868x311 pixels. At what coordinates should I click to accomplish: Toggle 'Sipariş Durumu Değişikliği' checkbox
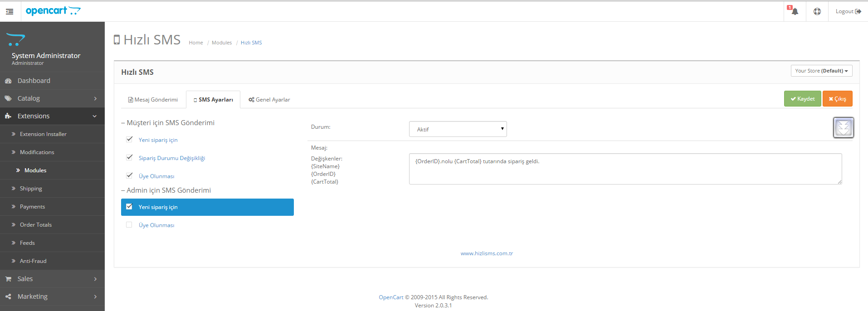pos(129,157)
